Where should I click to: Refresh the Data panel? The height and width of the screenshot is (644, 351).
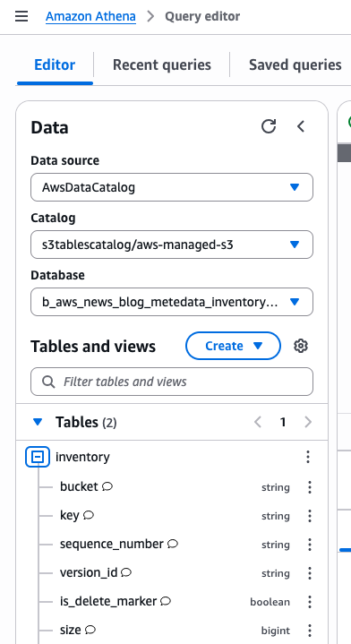click(269, 126)
